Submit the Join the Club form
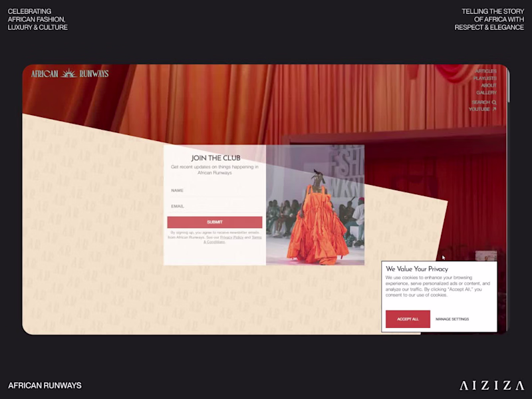Image resolution: width=532 pixels, height=399 pixels. click(215, 222)
